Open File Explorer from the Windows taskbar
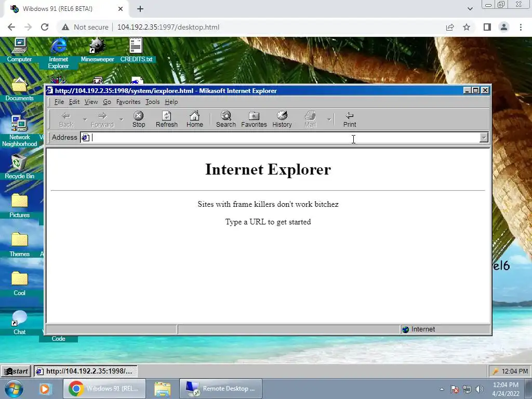532x399 pixels. pyautogui.click(x=163, y=389)
